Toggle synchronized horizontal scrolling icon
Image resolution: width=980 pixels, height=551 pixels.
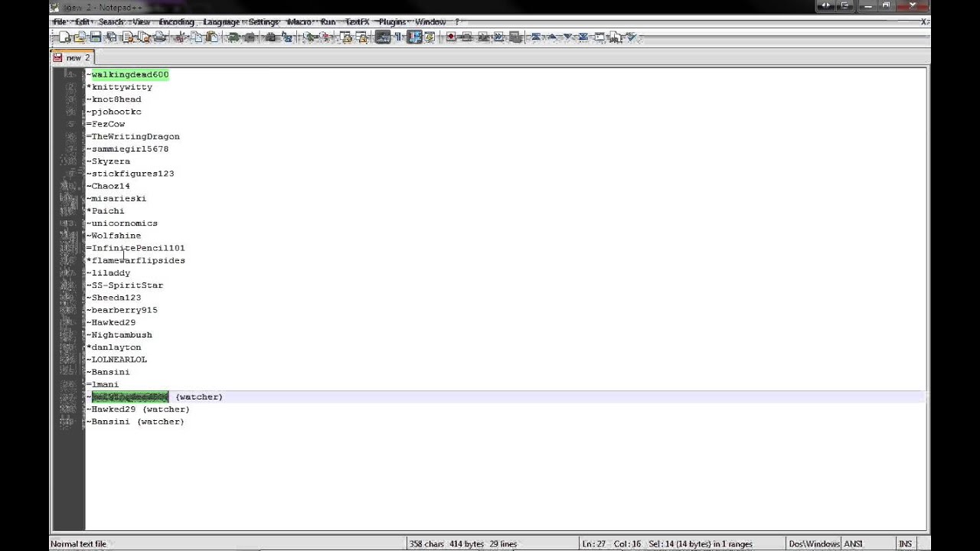point(361,37)
